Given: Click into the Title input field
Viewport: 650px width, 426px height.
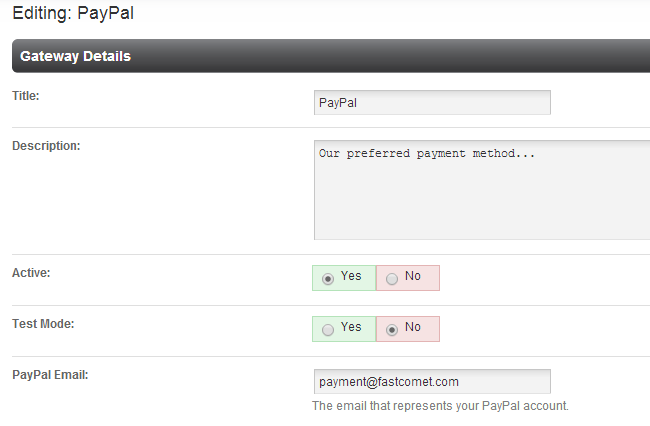Looking at the screenshot, I should tap(431, 103).
